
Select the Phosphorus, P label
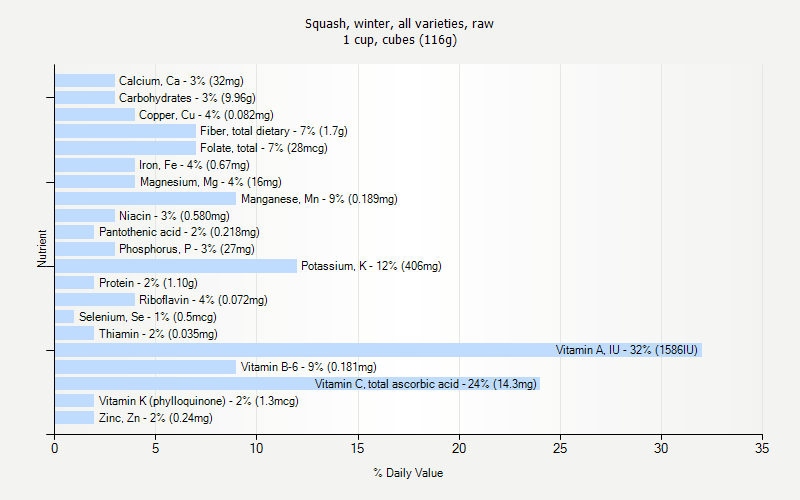pyautogui.click(x=187, y=249)
